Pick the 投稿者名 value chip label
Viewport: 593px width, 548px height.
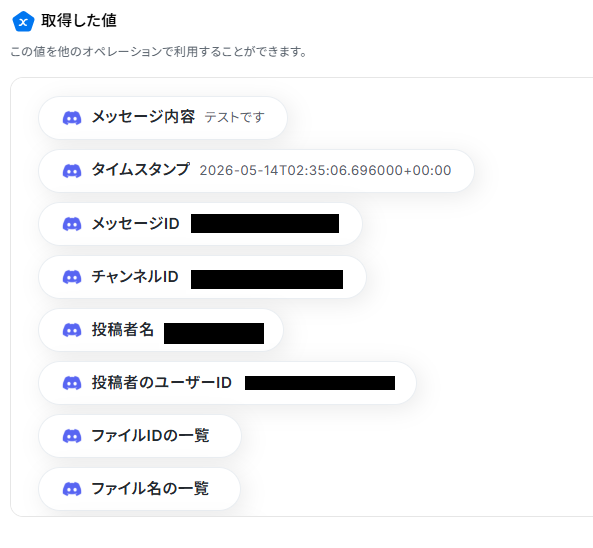[123, 329]
